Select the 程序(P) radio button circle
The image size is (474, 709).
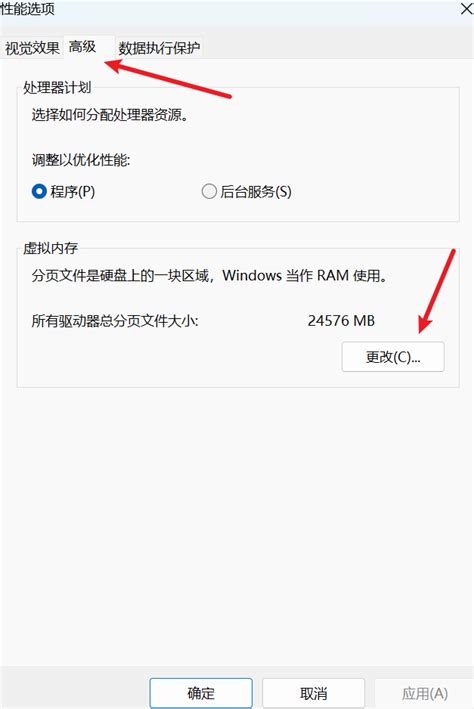tap(39, 191)
